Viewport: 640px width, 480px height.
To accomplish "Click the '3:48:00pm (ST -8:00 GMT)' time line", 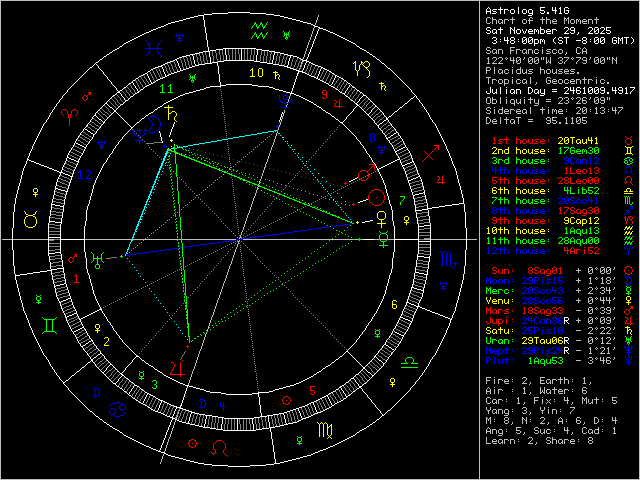I will click(x=563, y=41).
